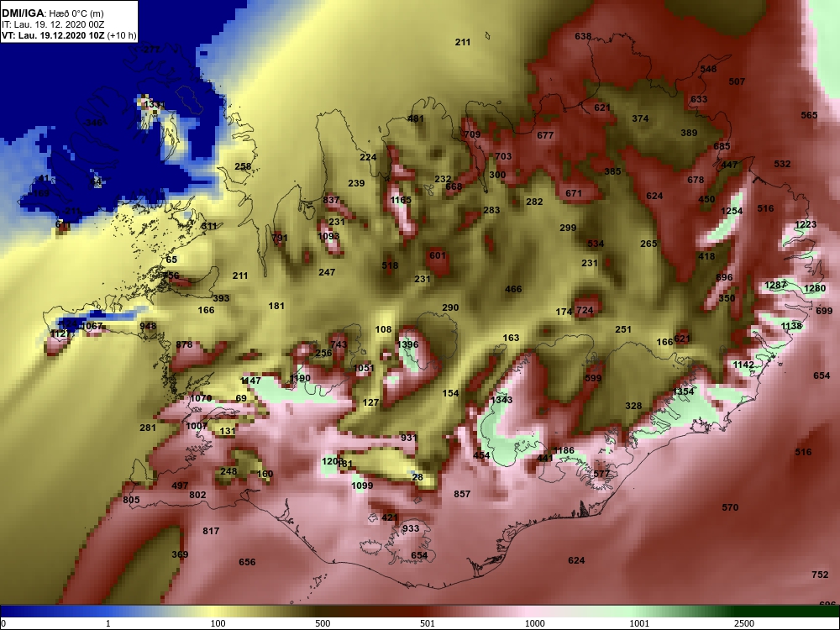Click the map value '724'
The width and height of the screenshot is (840, 630).
point(585,311)
